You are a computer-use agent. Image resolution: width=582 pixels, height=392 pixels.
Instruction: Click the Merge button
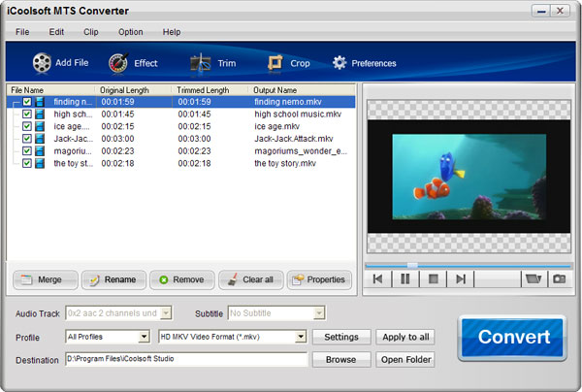pyautogui.click(x=46, y=279)
